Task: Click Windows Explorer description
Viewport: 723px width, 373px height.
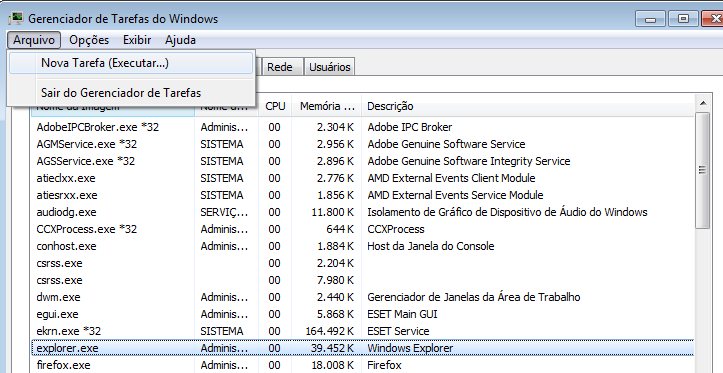Action: pyautogui.click(x=410, y=348)
